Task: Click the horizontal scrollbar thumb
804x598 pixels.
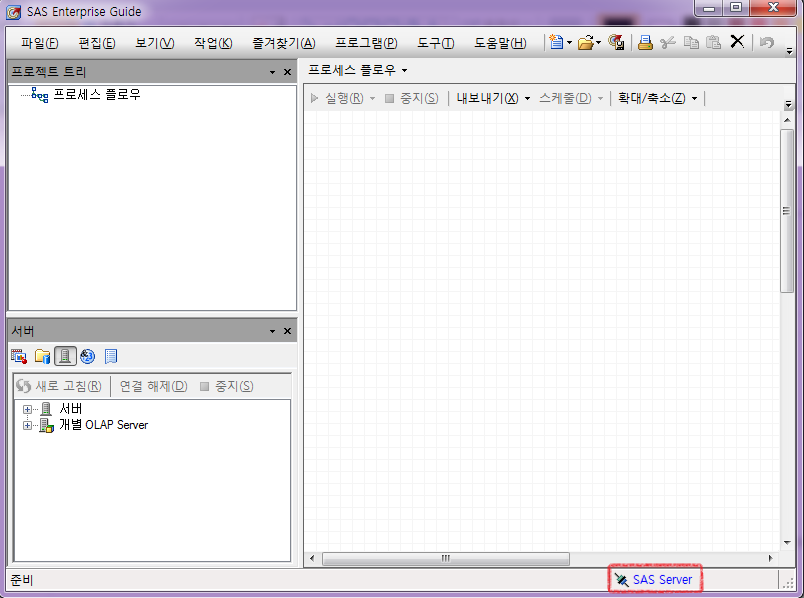Action: coord(446,559)
